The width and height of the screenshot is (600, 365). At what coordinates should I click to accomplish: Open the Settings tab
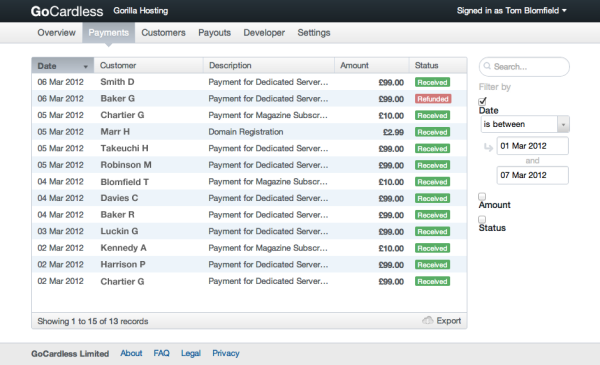(314, 33)
